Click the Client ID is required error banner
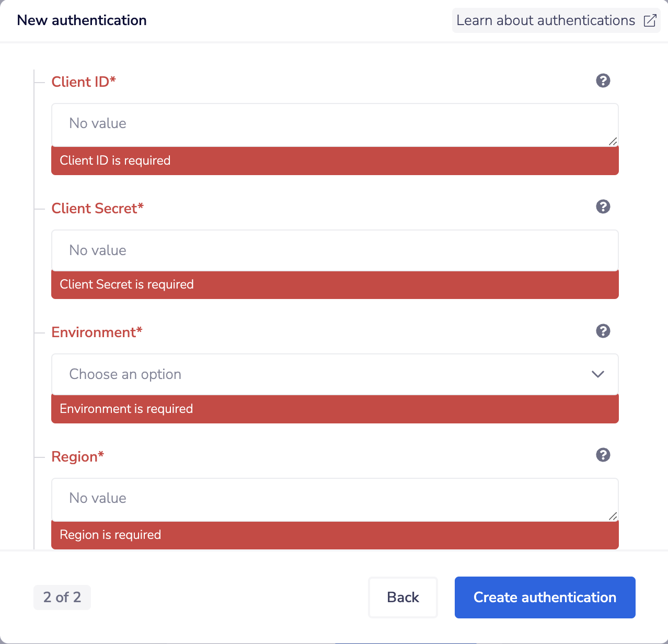Viewport: 668px width, 644px height. click(335, 160)
